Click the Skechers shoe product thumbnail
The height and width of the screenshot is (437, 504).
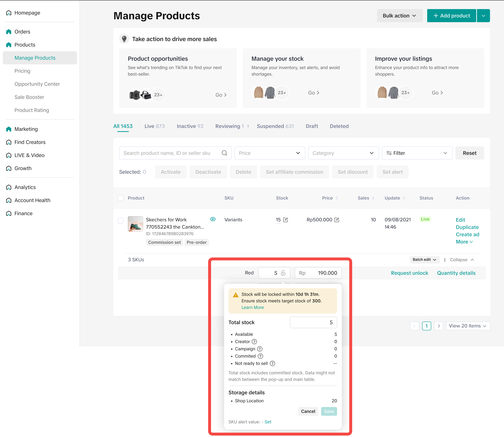pos(135,224)
